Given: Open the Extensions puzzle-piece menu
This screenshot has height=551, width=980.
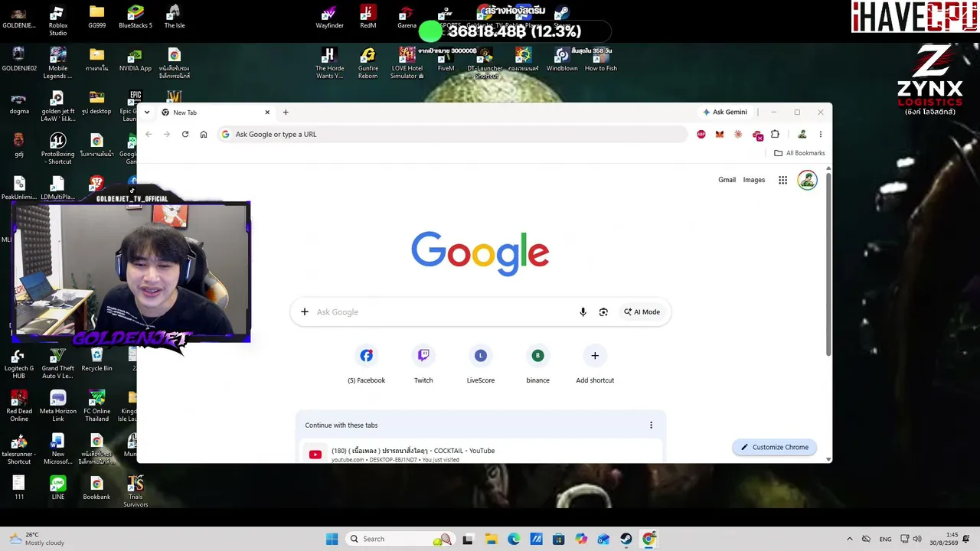Looking at the screenshot, I should [x=775, y=135].
